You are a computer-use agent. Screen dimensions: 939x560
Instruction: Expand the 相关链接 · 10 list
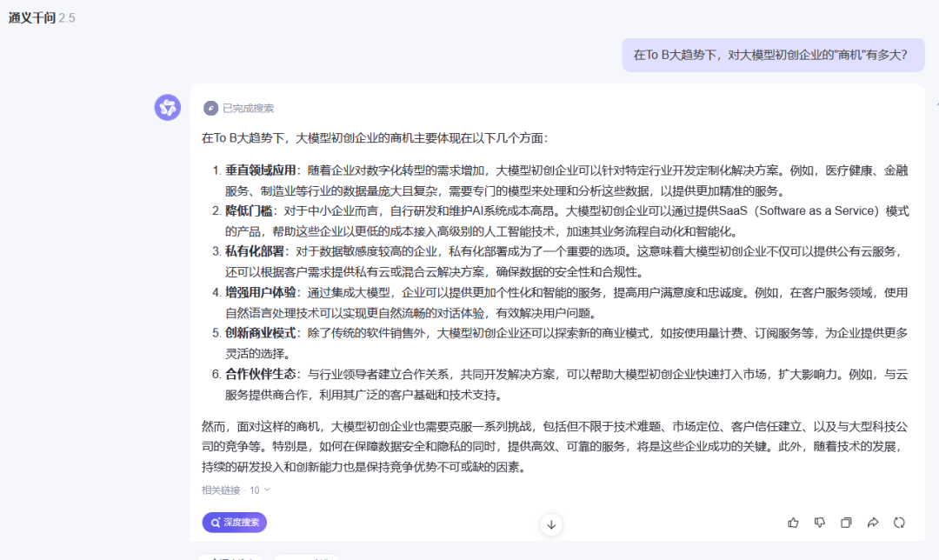[x=236, y=490]
